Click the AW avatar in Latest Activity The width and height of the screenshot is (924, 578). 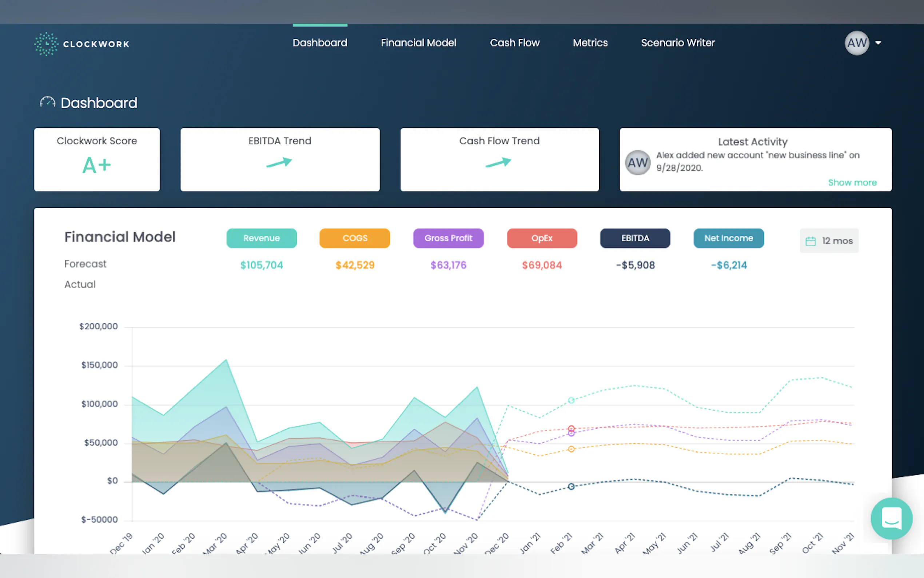click(x=637, y=163)
